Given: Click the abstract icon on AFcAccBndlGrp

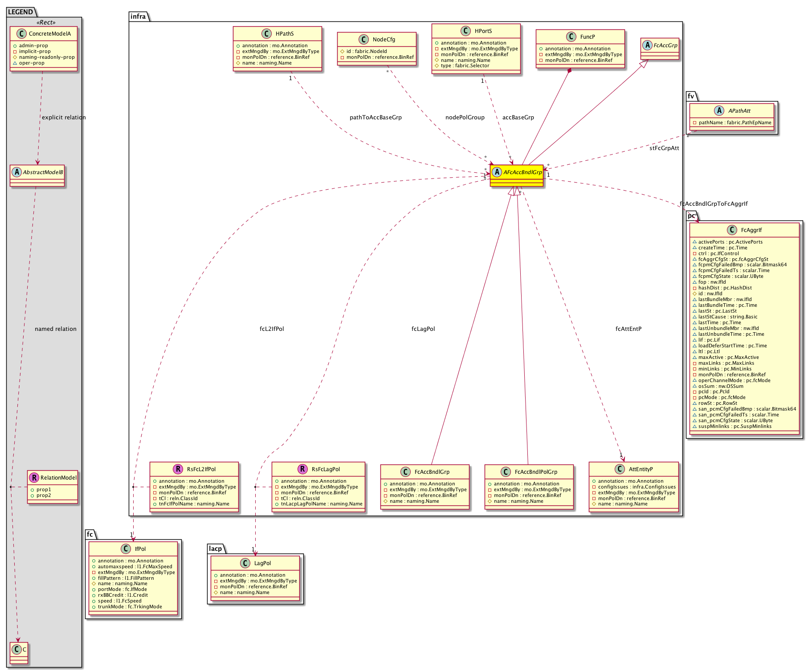Looking at the screenshot, I should pos(497,172).
